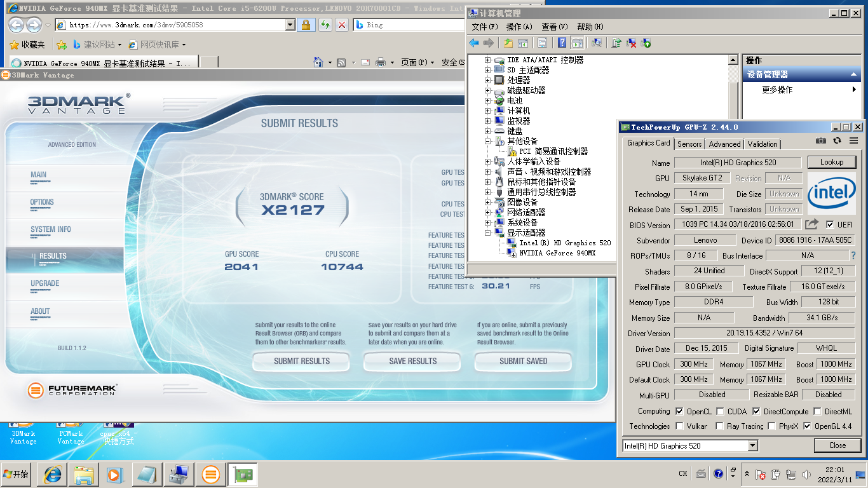Click the IE refresh button

[x=325, y=25]
